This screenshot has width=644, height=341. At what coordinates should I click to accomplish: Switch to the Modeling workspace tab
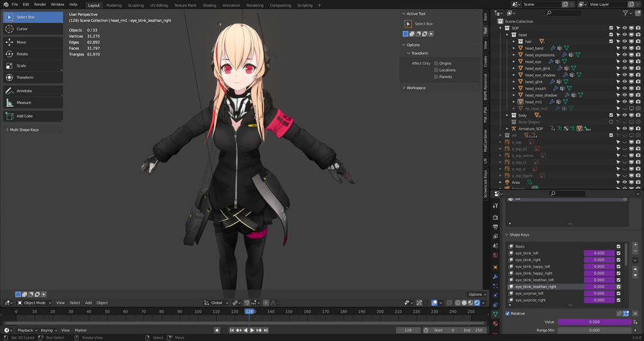pos(114,5)
